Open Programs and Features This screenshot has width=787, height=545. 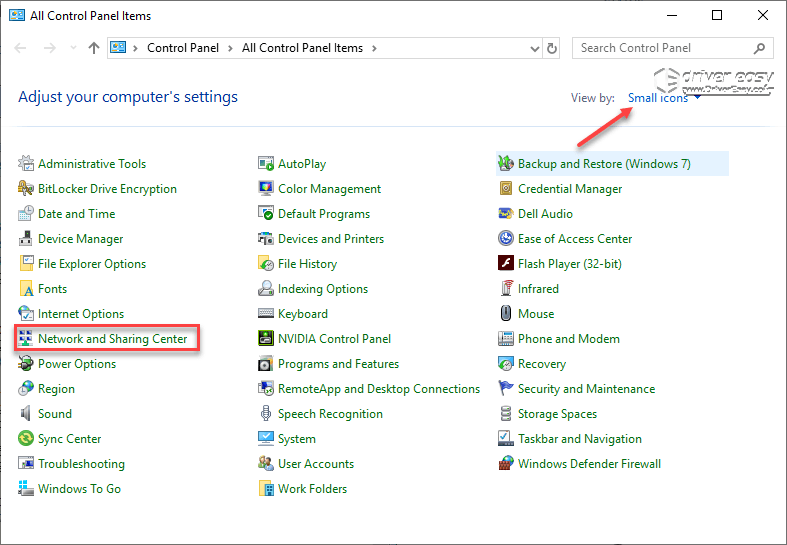click(x=338, y=364)
